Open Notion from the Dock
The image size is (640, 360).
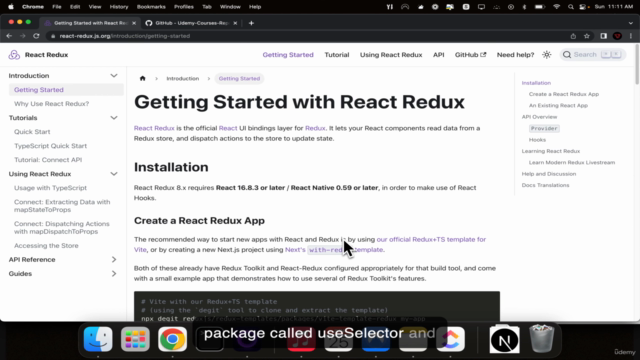(x=504, y=339)
